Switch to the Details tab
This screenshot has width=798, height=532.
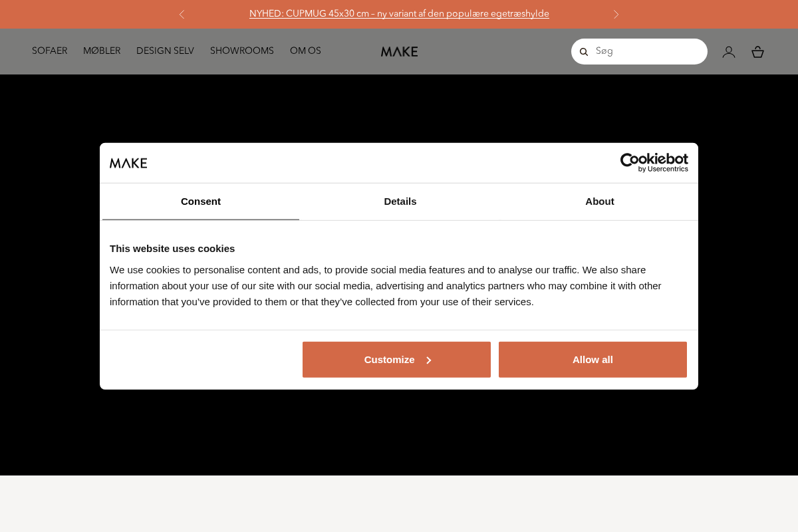[x=400, y=201]
